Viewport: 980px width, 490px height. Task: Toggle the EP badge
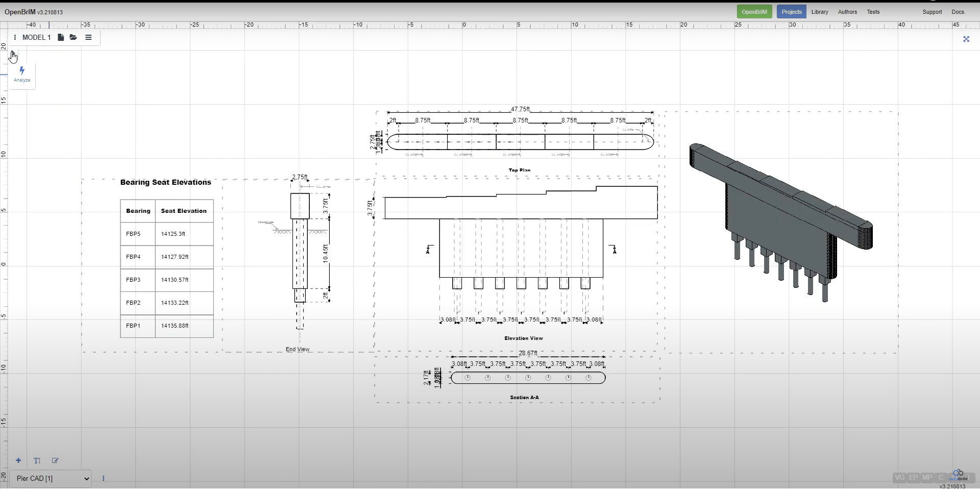click(x=913, y=478)
